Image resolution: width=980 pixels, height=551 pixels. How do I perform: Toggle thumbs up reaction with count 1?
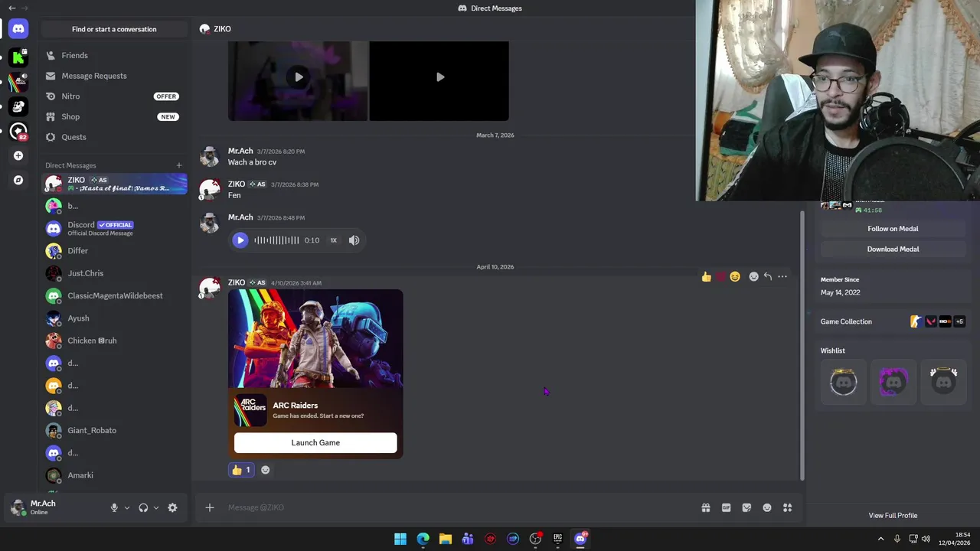pyautogui.click(x=241, y=470)
